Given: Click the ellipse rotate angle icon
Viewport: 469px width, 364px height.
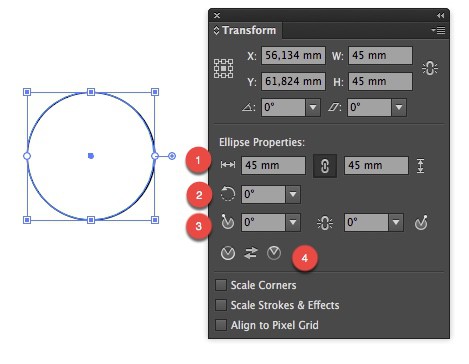Looking at the screenshot, I should point(228,194).
